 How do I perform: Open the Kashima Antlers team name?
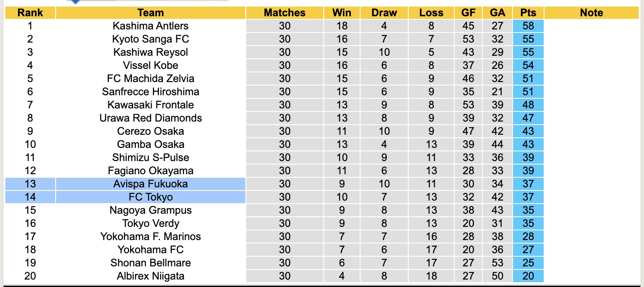[150, 26]
